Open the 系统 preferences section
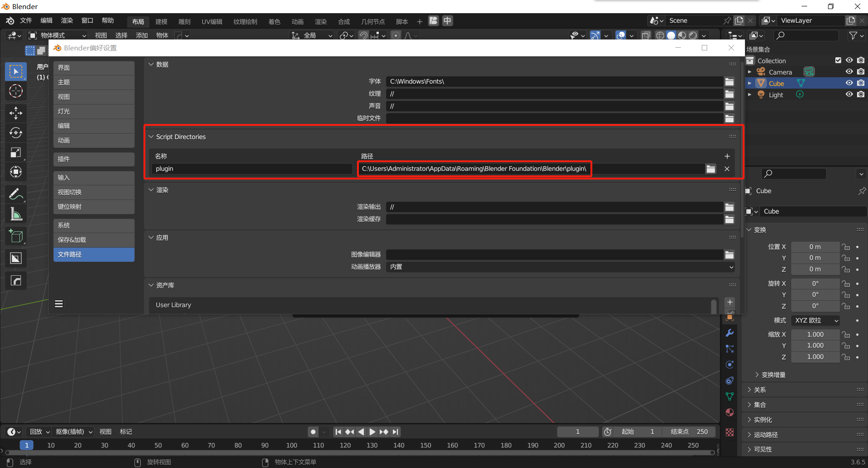 pos(94,225)
